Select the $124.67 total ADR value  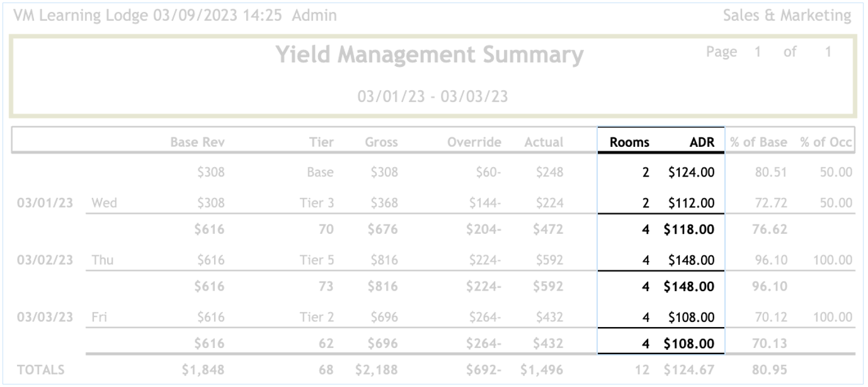point(688,371)
